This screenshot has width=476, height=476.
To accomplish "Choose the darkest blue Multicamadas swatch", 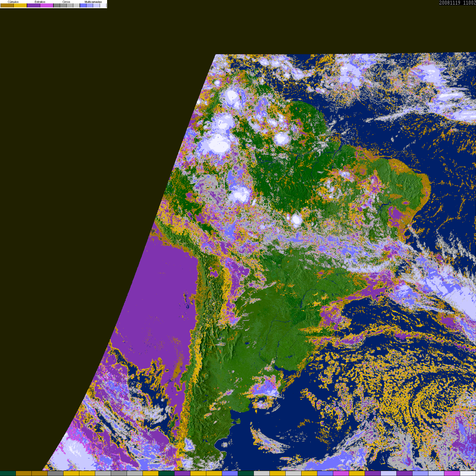I will (x=83, y=5).
